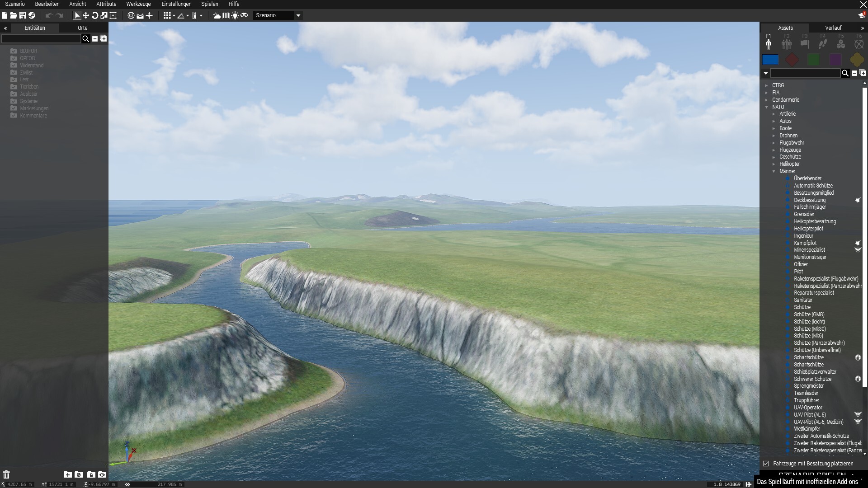Toggle layer enable folder icon
Image resolution: width=868 pixels, height=488 pixels.
click(x=79, y=474)
